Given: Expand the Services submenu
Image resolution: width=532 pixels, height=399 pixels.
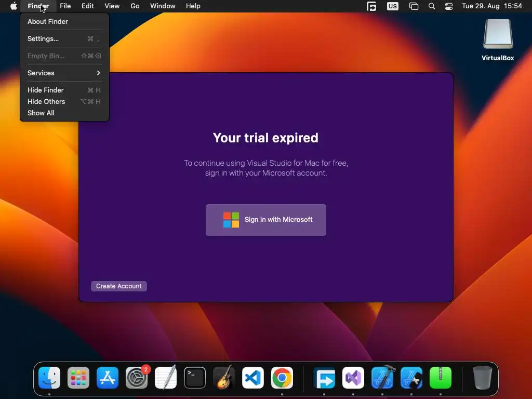Looking at the screenshot, I should (64, 73).
